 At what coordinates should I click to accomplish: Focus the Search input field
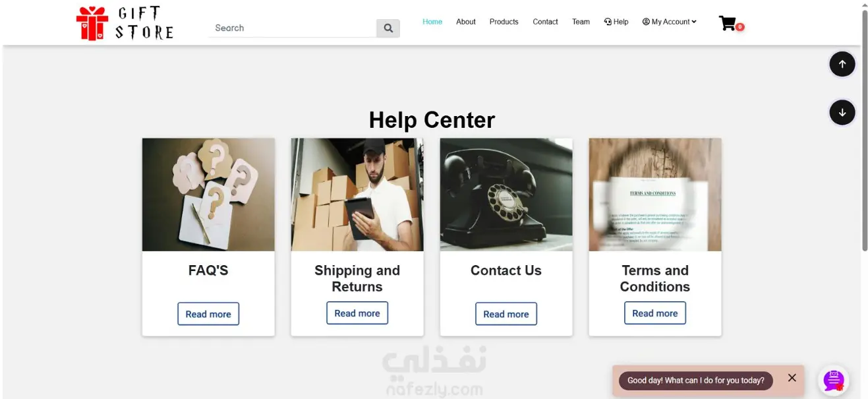293,28
